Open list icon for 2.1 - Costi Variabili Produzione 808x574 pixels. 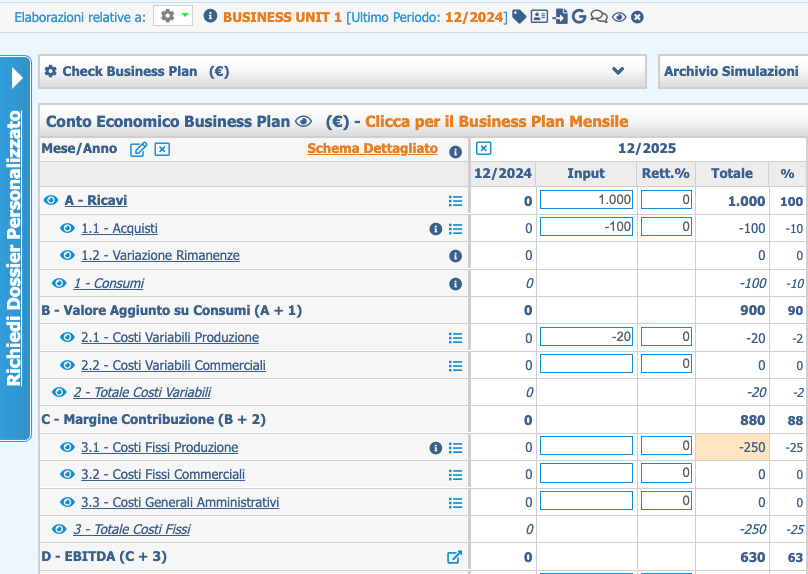(x=455, y=338)
